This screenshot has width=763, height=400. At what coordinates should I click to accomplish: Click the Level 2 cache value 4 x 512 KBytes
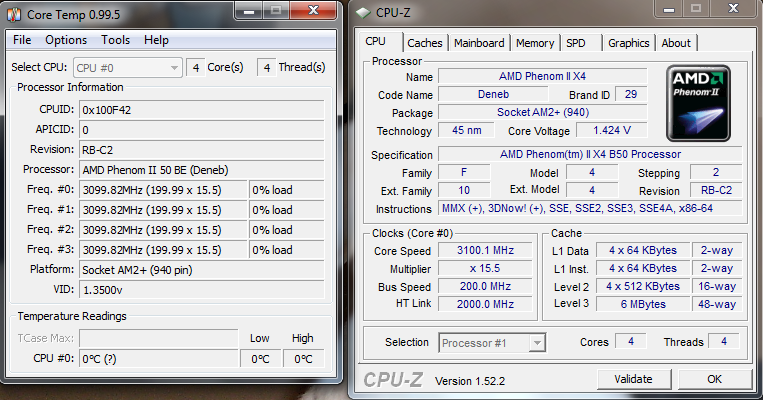pos(643,286)
